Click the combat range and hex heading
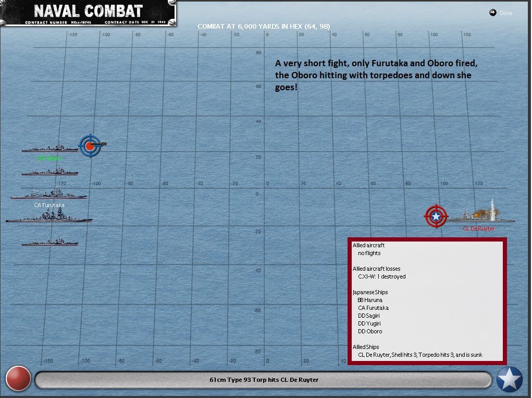The width and height of the screenshot is (532, 398). click(x=264, y=26)
